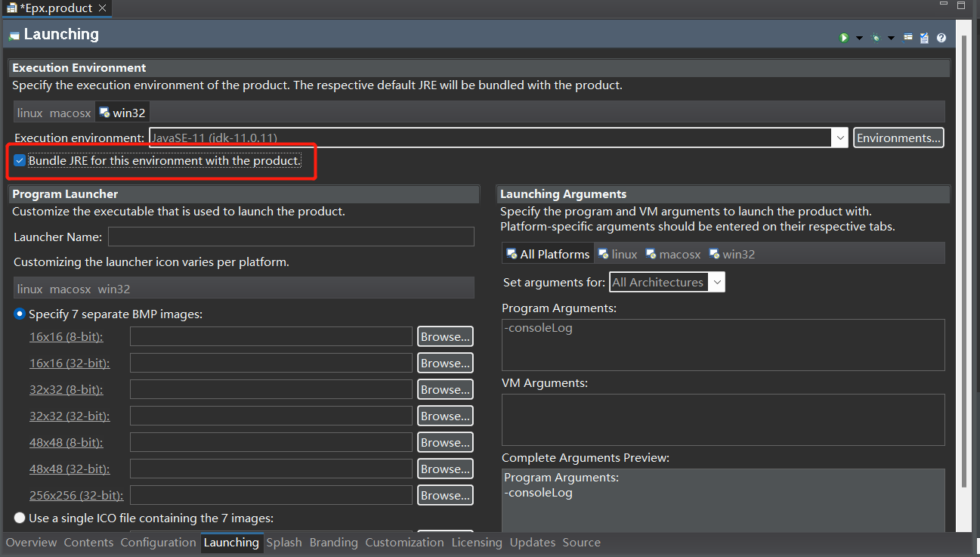Click the Complete Arguments Preview box
The height and width of the screenshot is (557, 980).
click(x=723, y=500)
